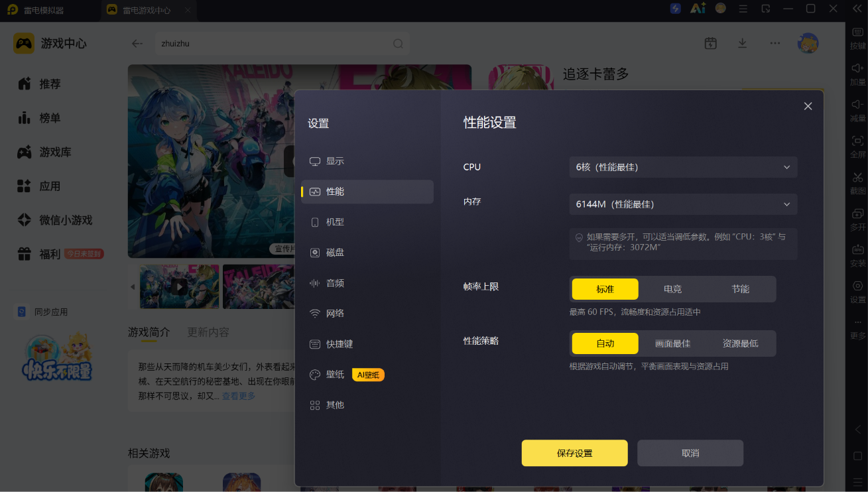Play the video thumbnail below the banner
This screenshot has width=868, height=492.
(x=179, y=286)
